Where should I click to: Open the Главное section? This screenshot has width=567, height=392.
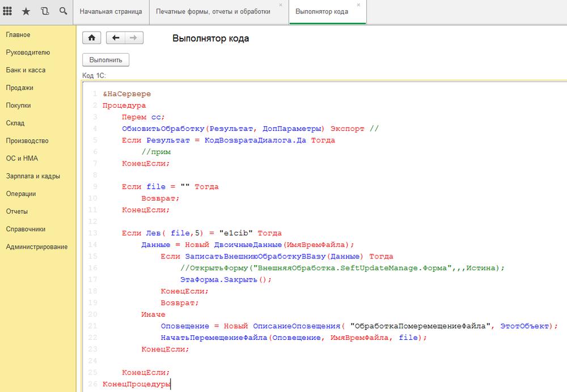(x=18, y=35)
